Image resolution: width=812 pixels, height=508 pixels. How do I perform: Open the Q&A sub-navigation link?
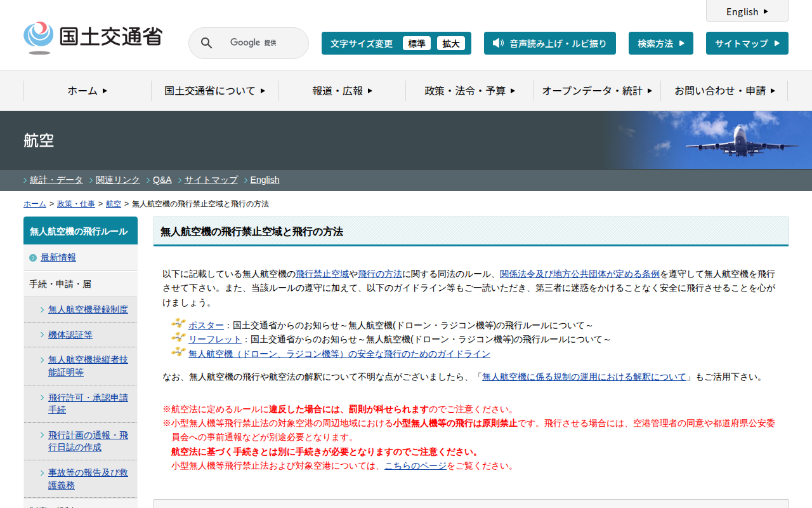pos(162,180)
